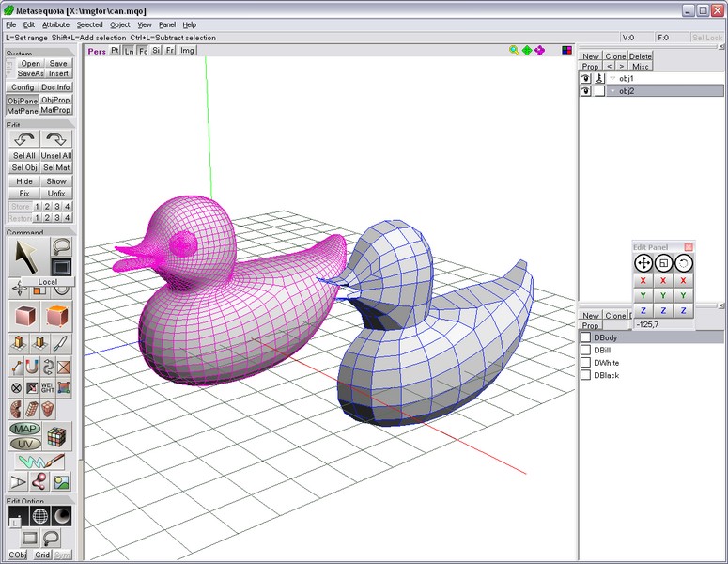
Task: Open the Selected menu
Action: 89,24
